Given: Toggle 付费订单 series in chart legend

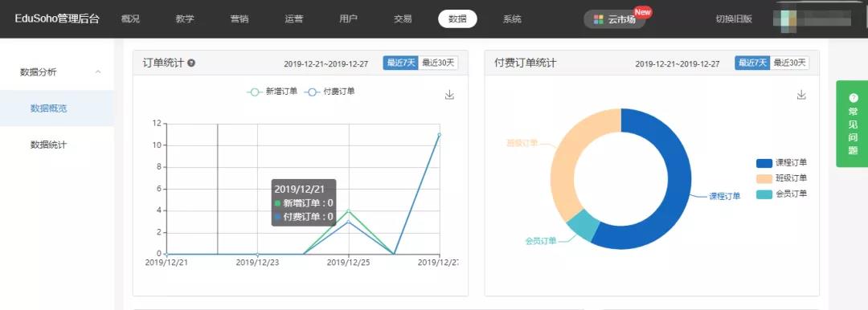Looking at the screenshot, I should (330, 92).
